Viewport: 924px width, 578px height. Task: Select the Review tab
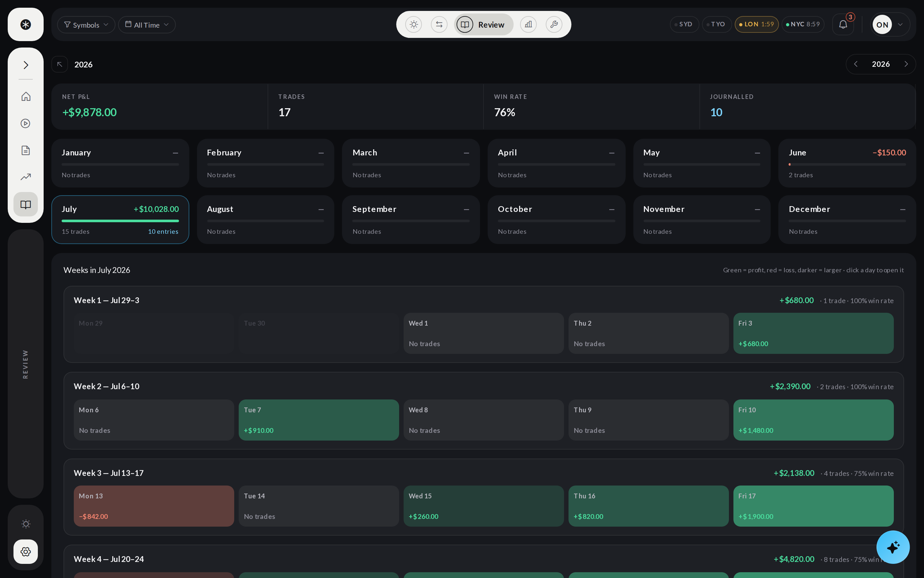pyautogui.click(x=484, y=24)
